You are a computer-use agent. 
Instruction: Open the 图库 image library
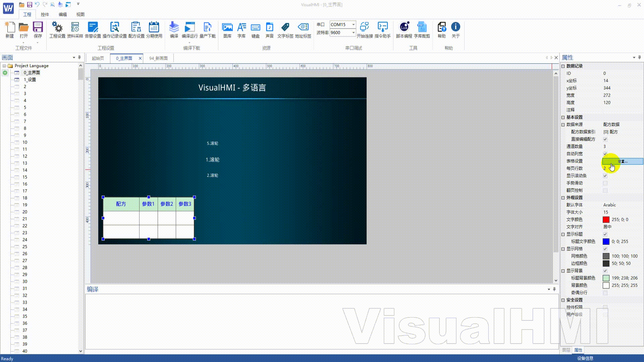point(227,30)
